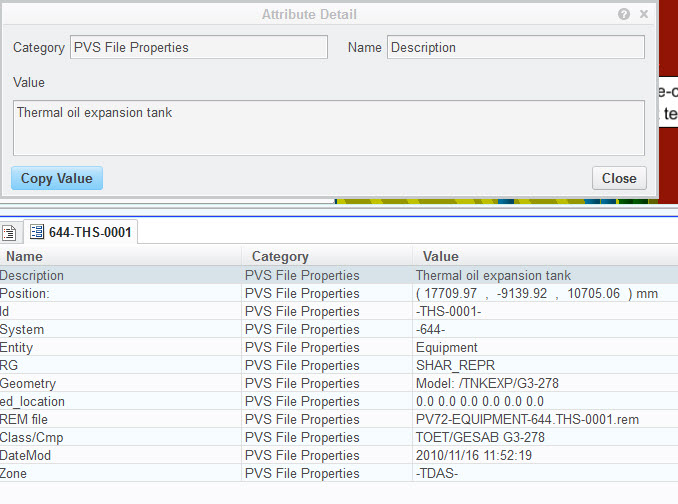This screenshot has height=504, width=678.
Task: Click the value SHAR_REPR
Action: coord(455,365)
